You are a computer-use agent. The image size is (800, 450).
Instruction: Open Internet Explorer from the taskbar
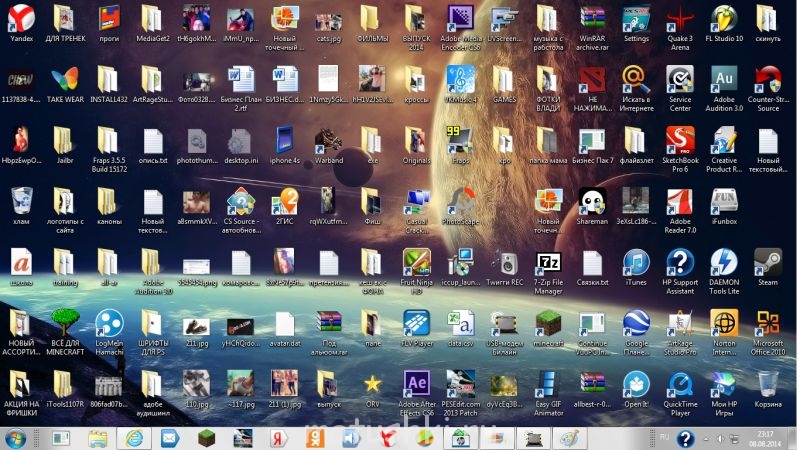(x=132, y=437)
